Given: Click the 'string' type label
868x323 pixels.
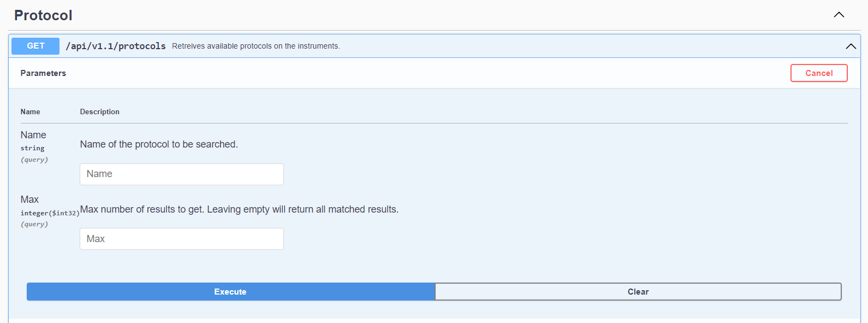Looking at the screenshot, I should coord(32,148).
